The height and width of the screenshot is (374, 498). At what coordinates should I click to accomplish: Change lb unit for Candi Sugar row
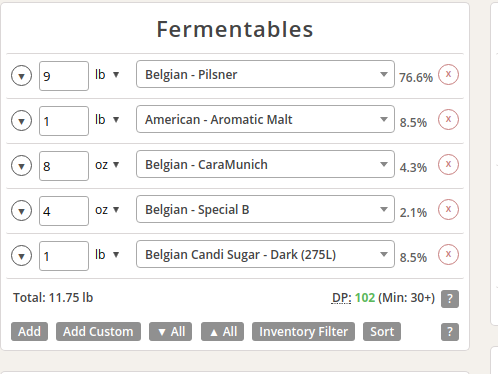[107, 255]
